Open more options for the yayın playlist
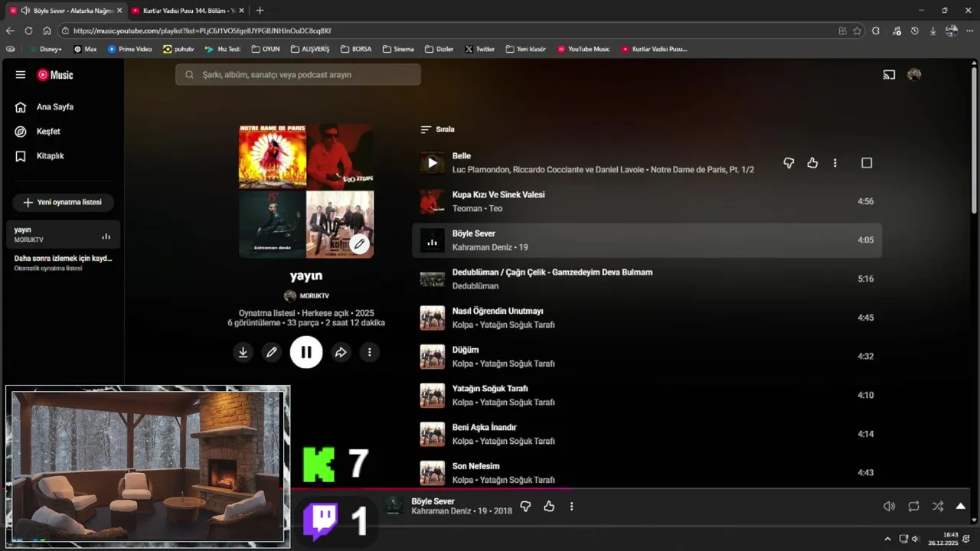The width and height of the screenshot is (980, 551). pos(369,352)
